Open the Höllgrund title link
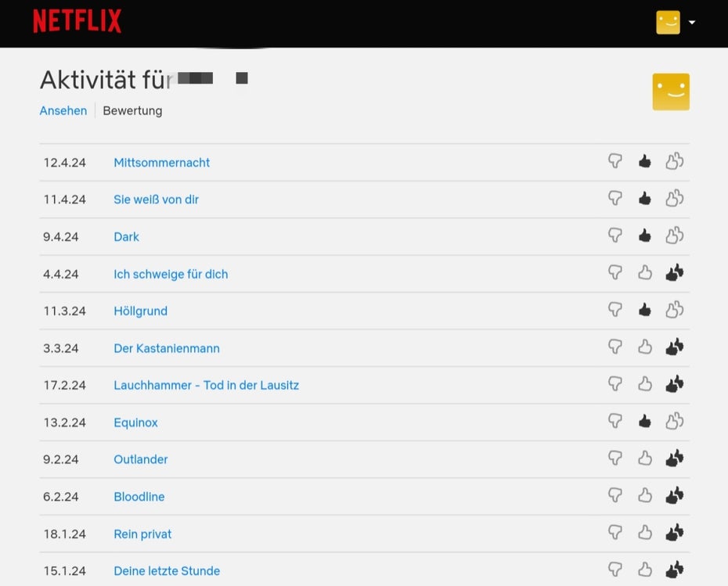This screenshot has height=586, width=728. click(x=140, y=311)
